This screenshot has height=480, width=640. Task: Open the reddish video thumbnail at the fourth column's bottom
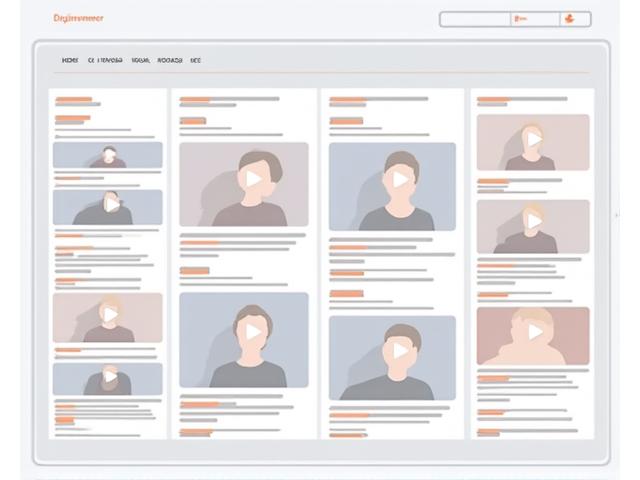tap(534, 332)
